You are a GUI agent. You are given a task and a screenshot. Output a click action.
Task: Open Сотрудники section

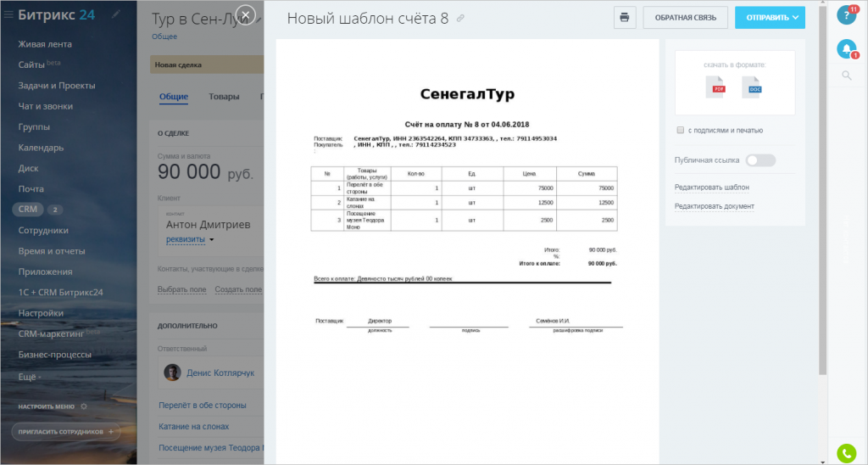click(43, 230)
